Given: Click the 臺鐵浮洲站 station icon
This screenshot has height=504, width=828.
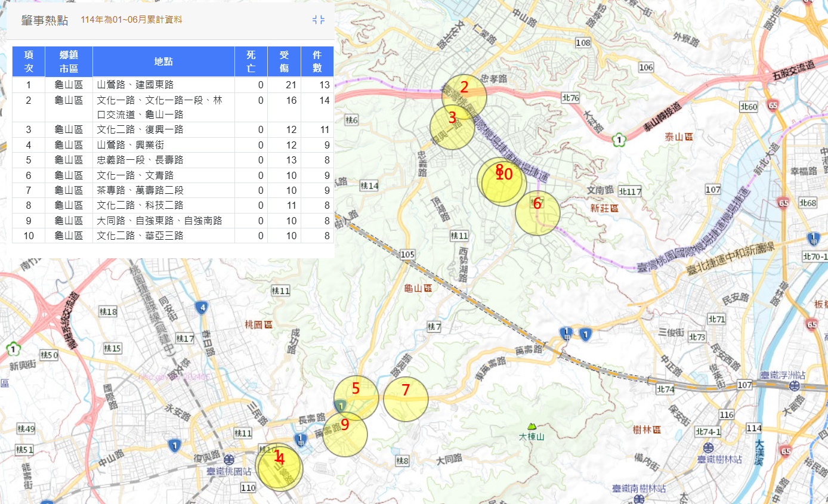Looking at the screenshot, I should click(x=795, y=386).
